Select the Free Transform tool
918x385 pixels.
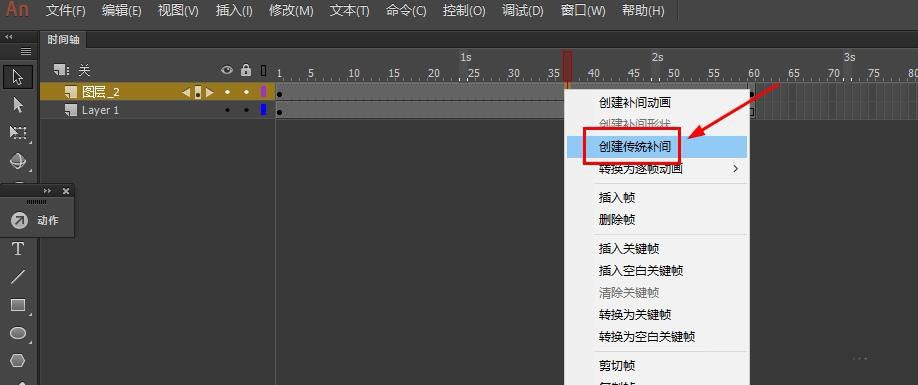(x=18, y=133)
